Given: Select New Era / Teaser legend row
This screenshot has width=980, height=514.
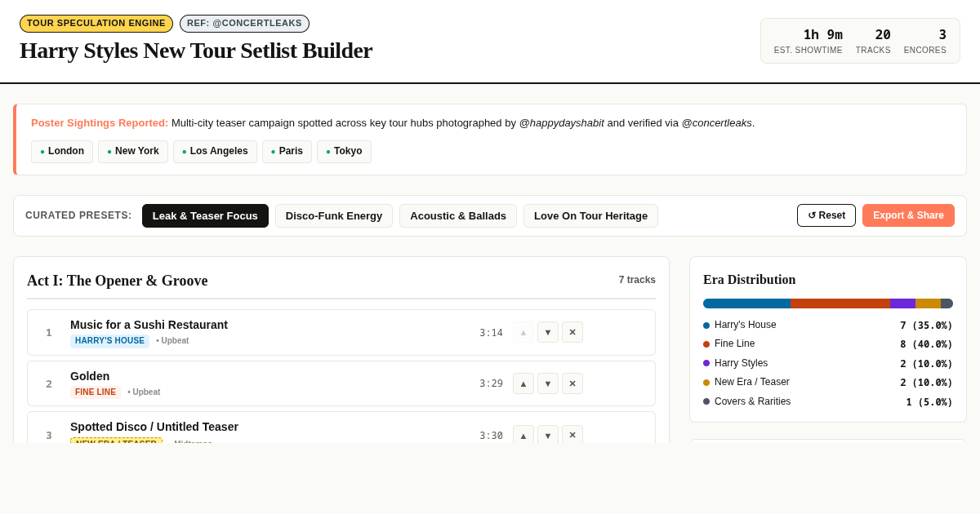Looking at the screenshot, I should [x=828, y=383].
